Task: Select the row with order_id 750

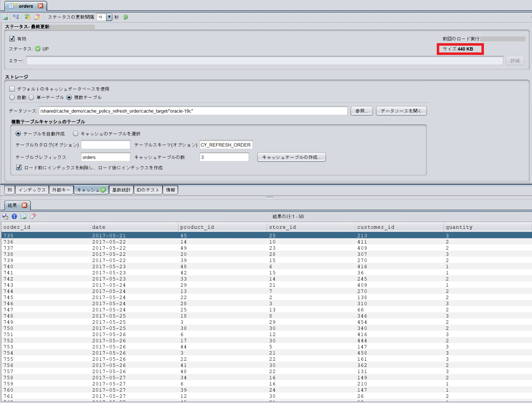Action: click(x=267, y=328)
